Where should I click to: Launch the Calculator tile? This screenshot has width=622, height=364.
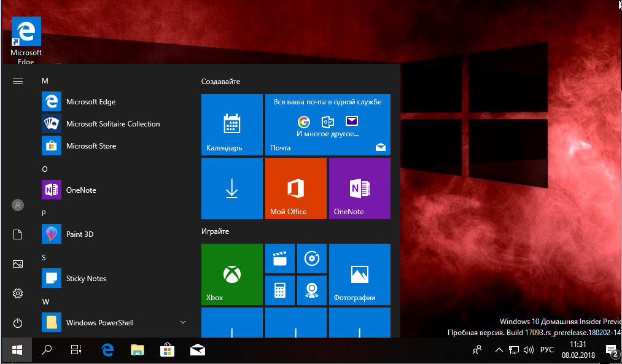[279, 290]
